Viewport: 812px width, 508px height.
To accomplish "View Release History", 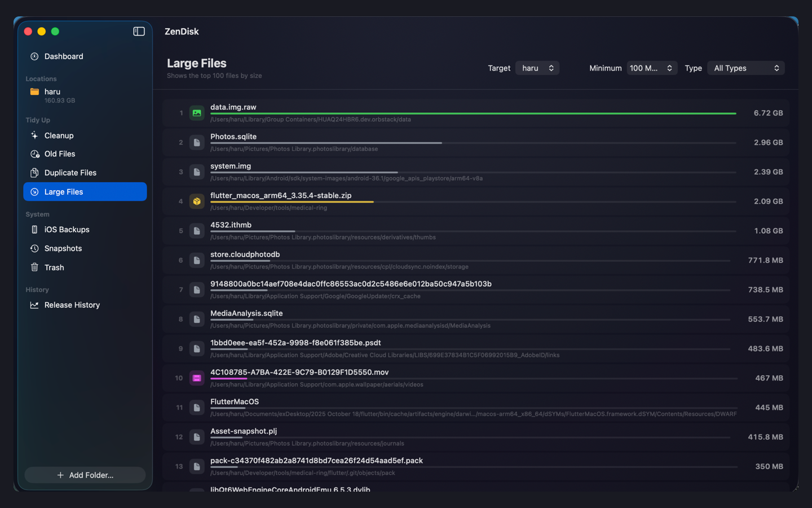I will tap(85, 305).
